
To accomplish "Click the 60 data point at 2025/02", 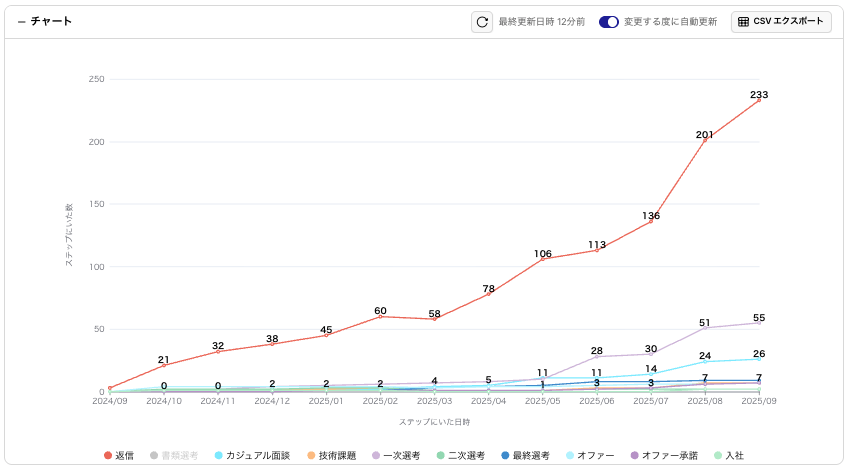I will (380, 316).
